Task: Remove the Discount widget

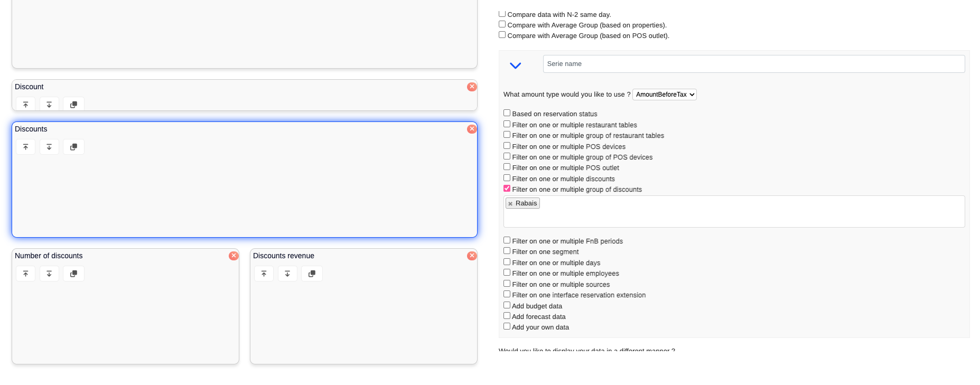Action: (x=472, y=87)
